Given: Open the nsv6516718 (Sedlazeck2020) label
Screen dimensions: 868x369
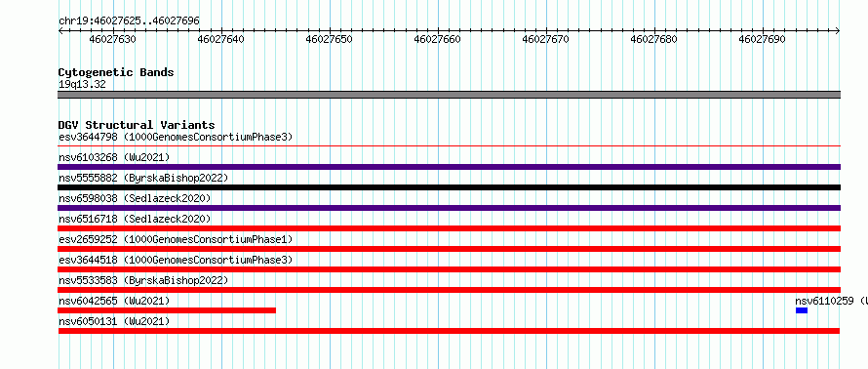Looking at the screenshot, I should [x=135, y=219].
